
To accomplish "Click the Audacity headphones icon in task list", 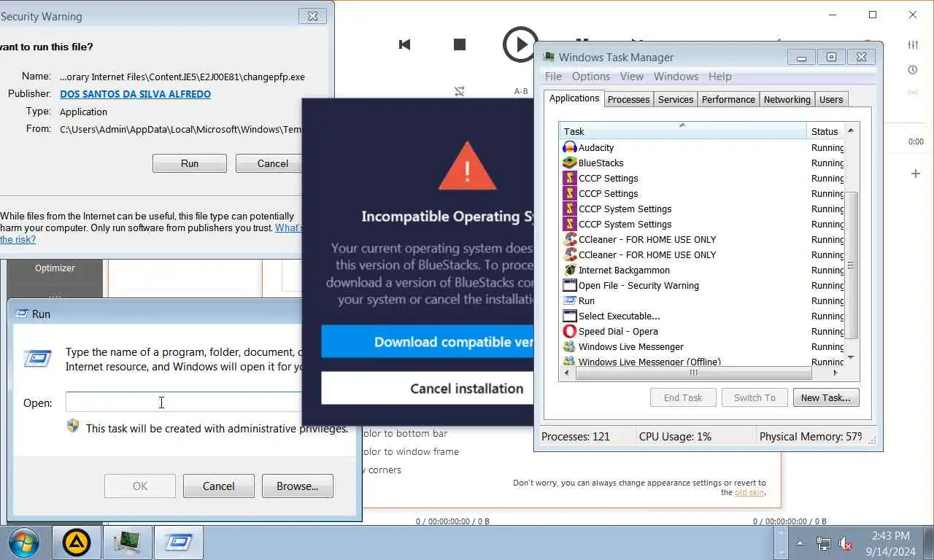I will (570, 147).
